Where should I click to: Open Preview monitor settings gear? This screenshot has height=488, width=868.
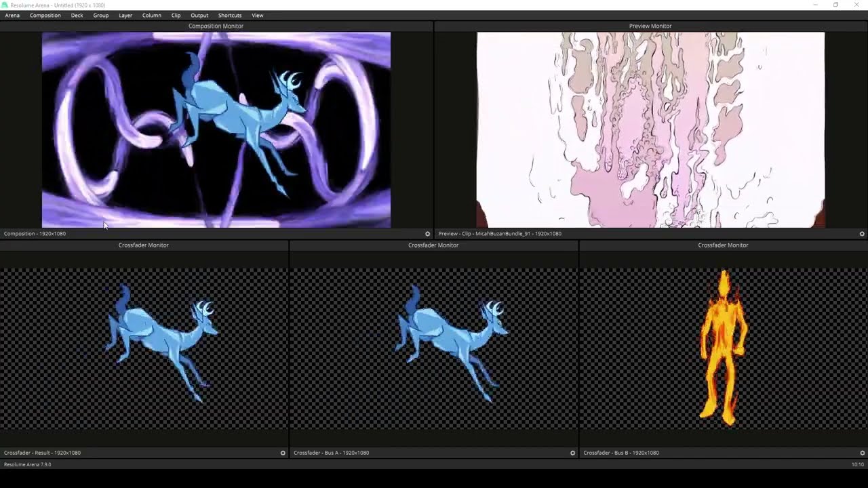coord(862,234)
